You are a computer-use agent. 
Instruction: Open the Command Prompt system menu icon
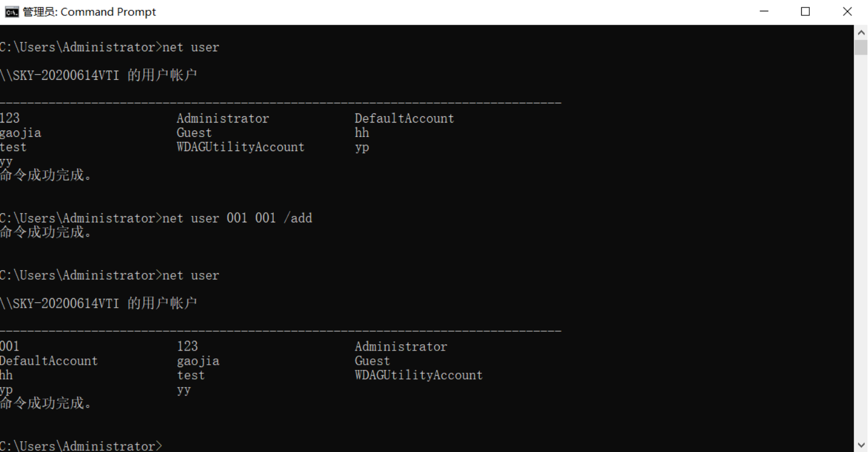point(11,12)
